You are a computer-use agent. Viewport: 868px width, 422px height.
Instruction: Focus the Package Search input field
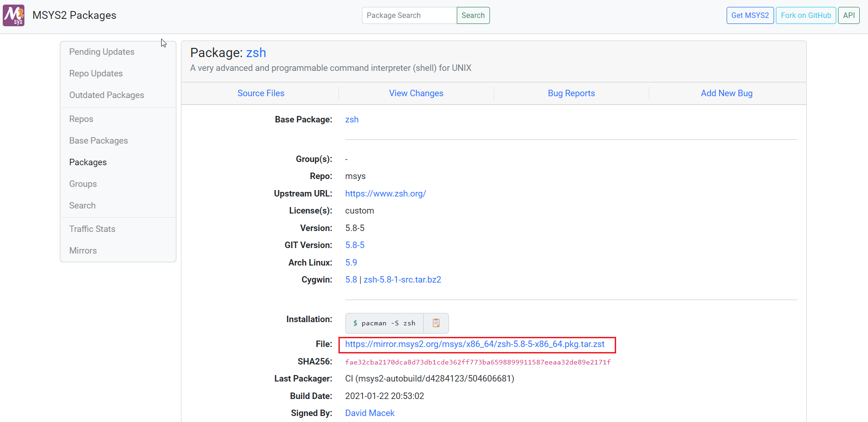(x=409, y=16)
